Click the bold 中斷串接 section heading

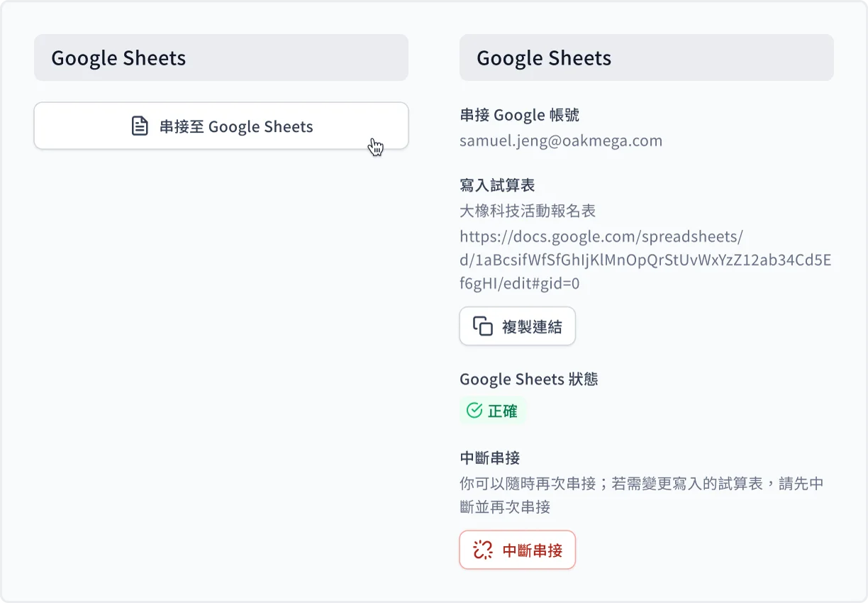(x=490, y=458)
